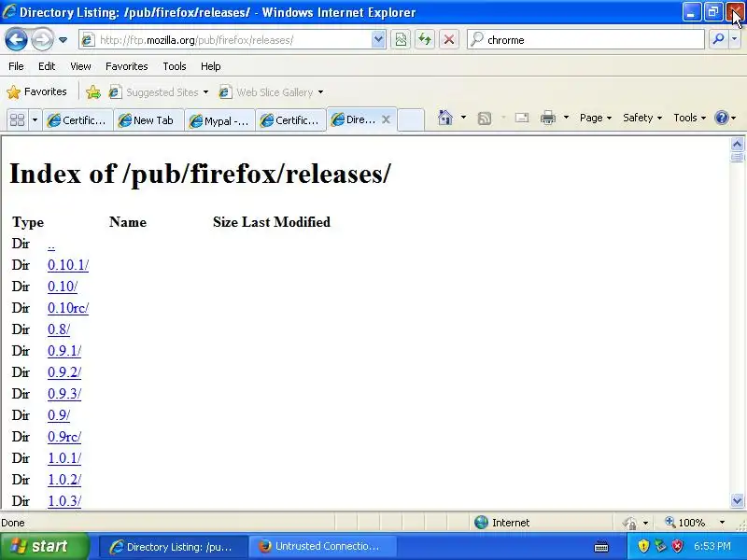Open the Tools command bar menu
This screenshot has height=560, width=747.
[x=689, y=118]
